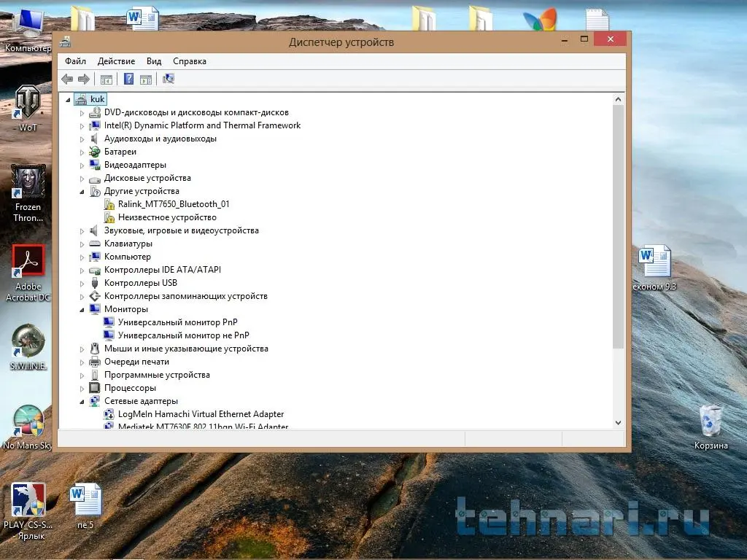
Task: Open the Вид menu
Action: point(154,61)
